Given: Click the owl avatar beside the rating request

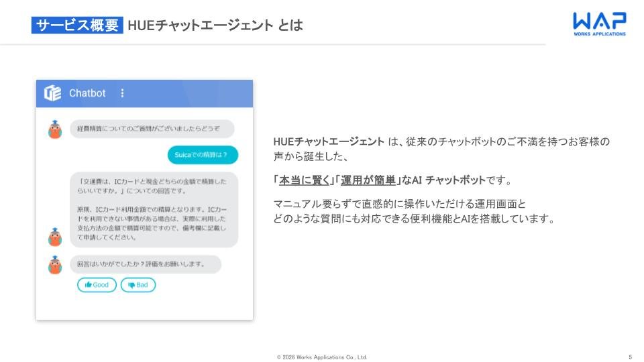Looking at the screenshot, I should point(54,265).
